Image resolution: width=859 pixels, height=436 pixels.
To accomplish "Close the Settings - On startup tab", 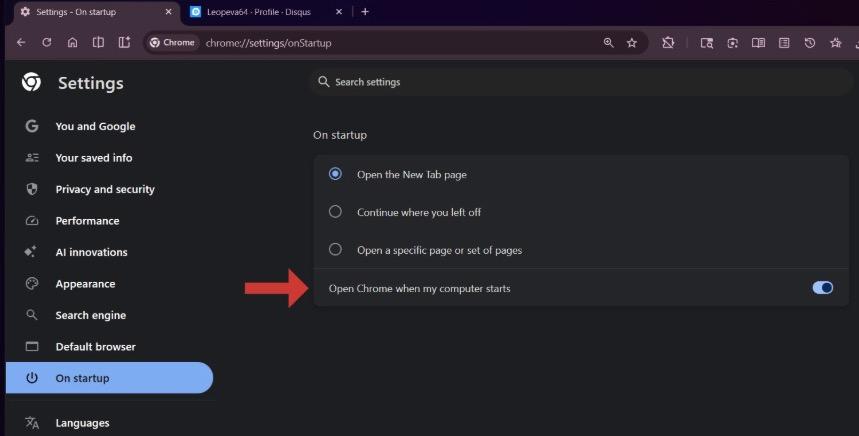I will [x=167, y=12].
